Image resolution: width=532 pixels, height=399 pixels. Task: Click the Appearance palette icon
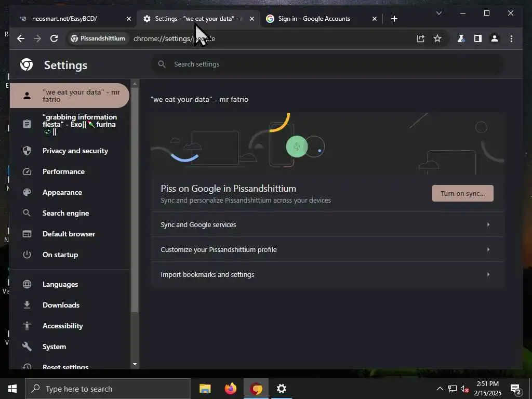click(27, 192)
